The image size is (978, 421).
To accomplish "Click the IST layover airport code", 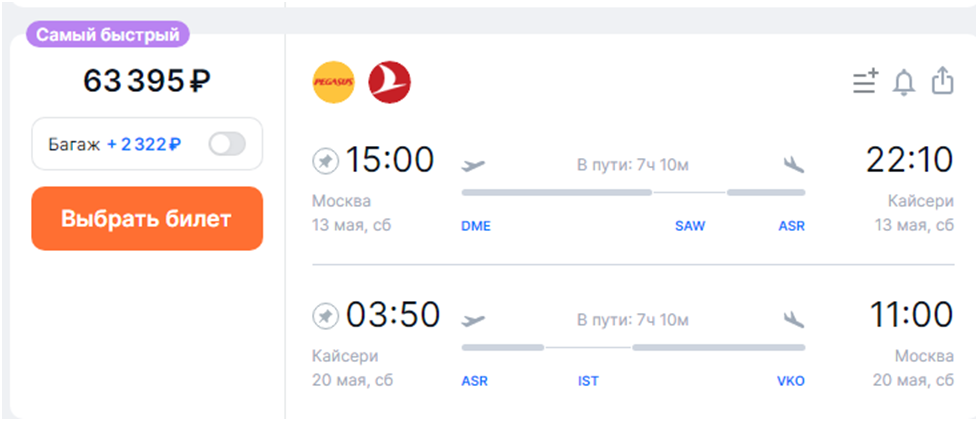I will click(x=588, y=381).
